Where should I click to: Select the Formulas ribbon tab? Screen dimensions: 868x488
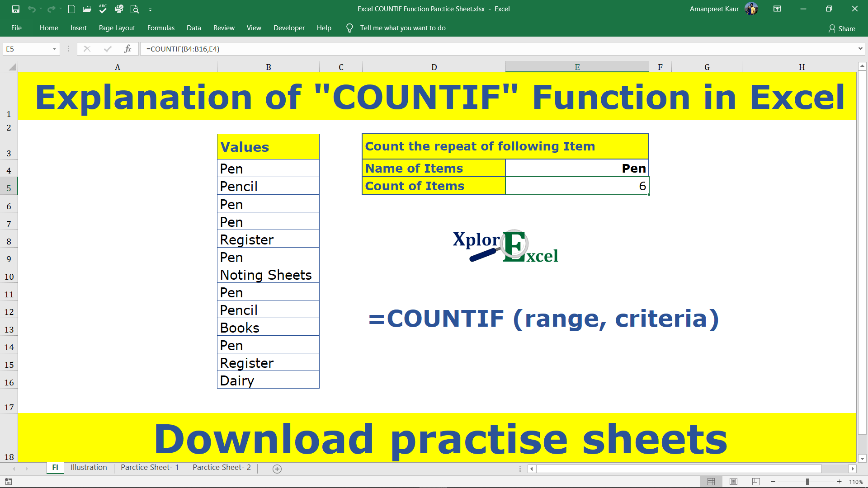pyautogui.click(x=161, y=28)
